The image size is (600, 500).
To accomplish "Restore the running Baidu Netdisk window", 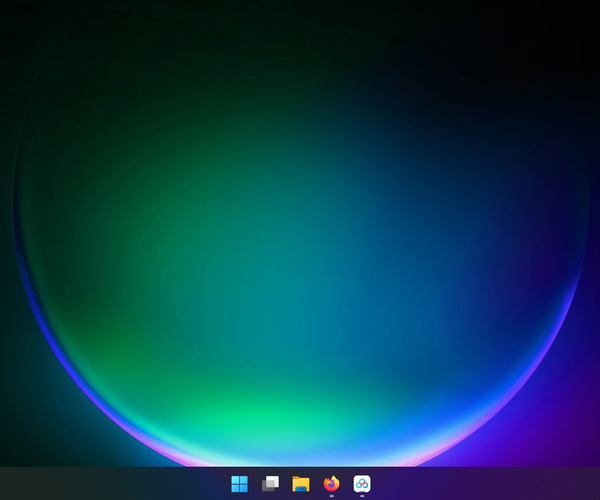I will click(362, 484).
